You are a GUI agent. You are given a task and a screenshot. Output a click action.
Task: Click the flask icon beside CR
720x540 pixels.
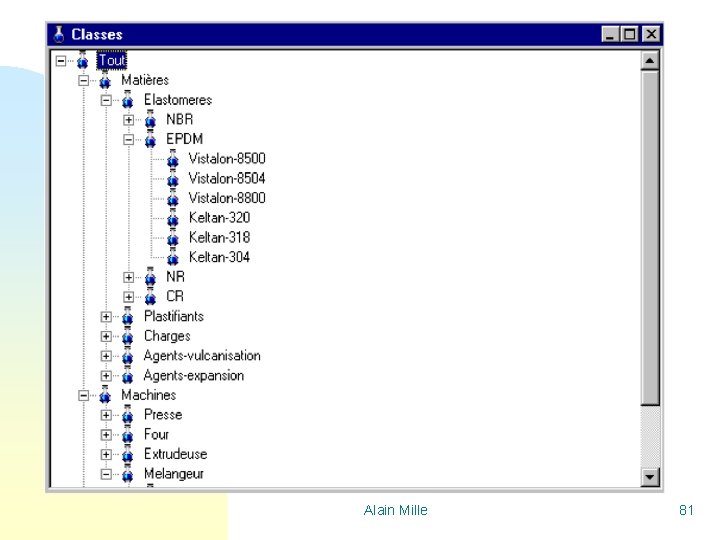point(150,297)
